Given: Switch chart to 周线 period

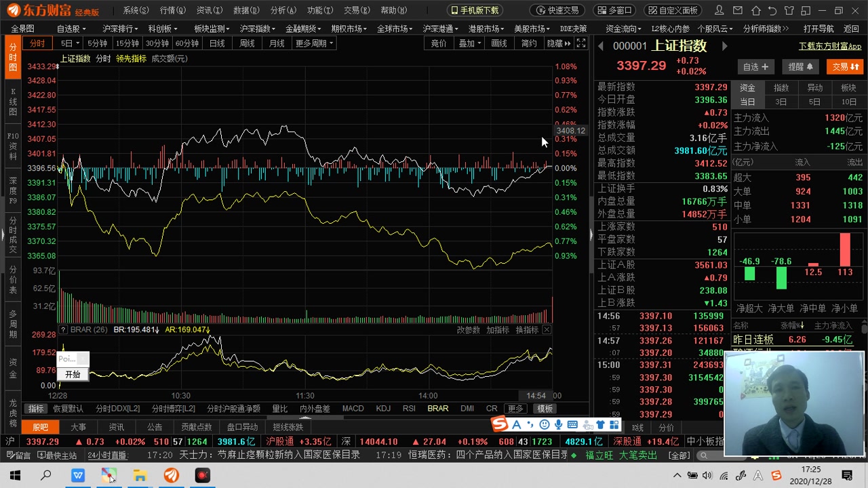Looking at the screenshot, I should point(247,43).
